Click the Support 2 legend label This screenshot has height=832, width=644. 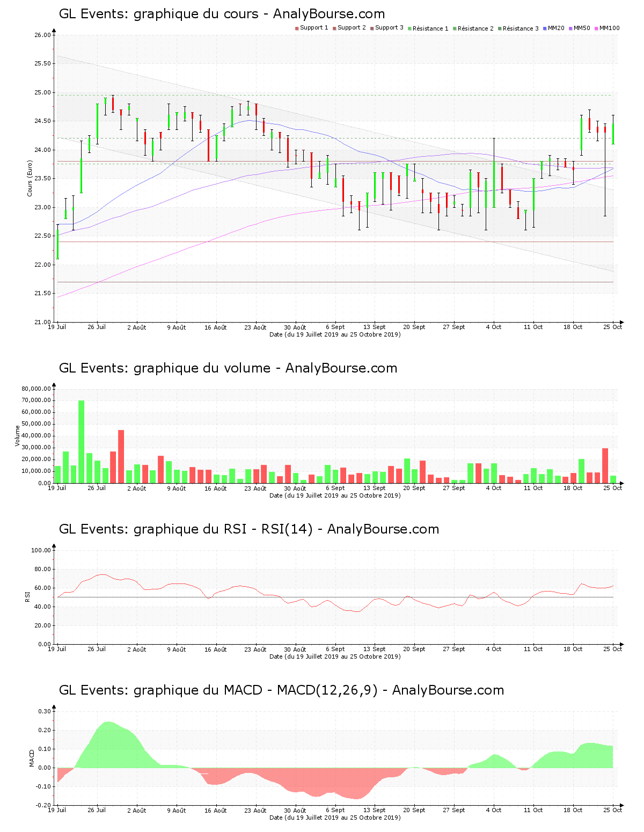tap(352, 28)
